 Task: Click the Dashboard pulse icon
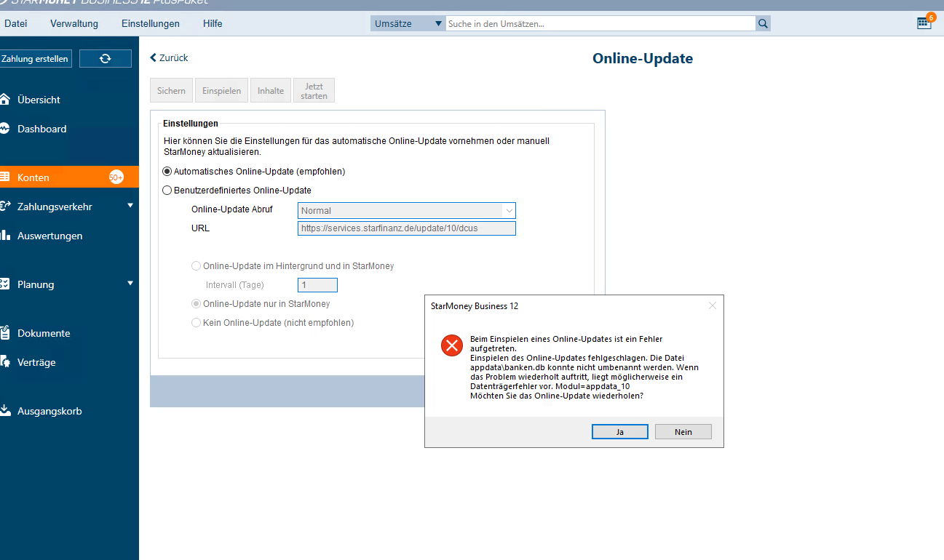(4, 129)
